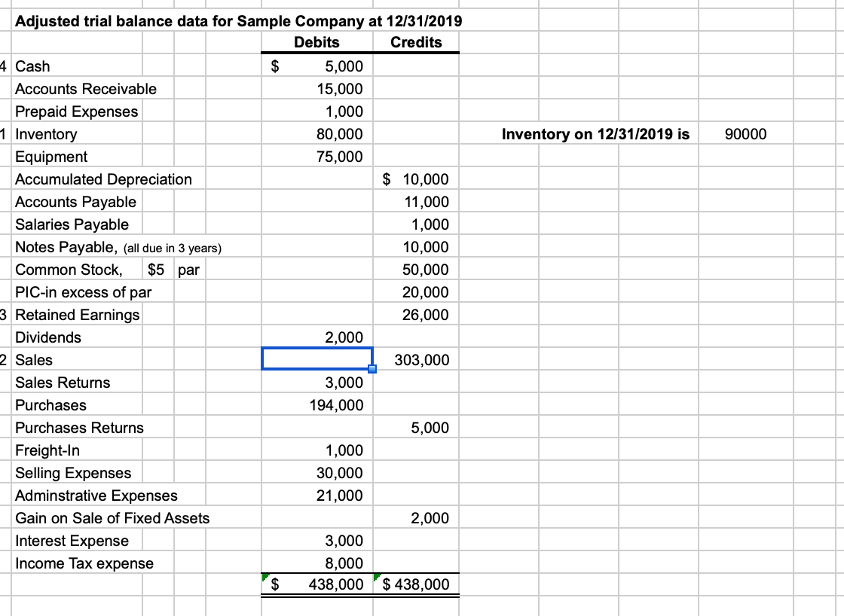Click the empty selected cell beside Sales
Screen dimensions: 844x616
[x=316, y=360]
